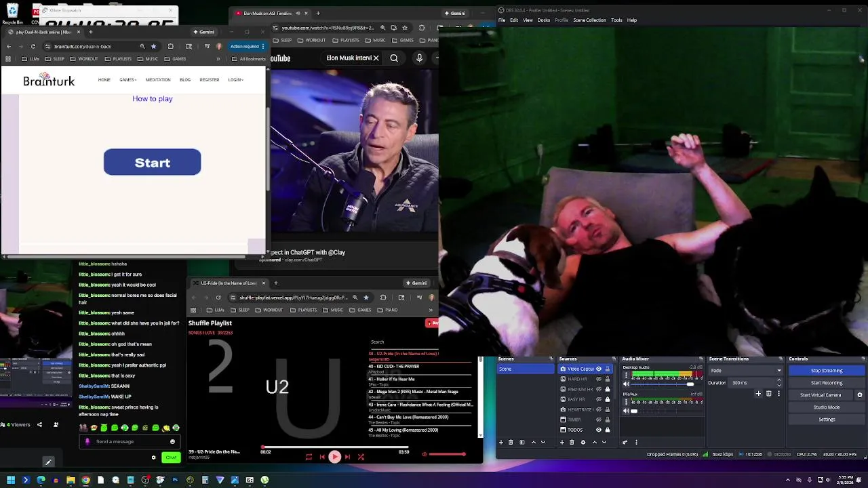The image size is (868, 488).
Task: Toggle lock on TODOS source
Action: 607,430
